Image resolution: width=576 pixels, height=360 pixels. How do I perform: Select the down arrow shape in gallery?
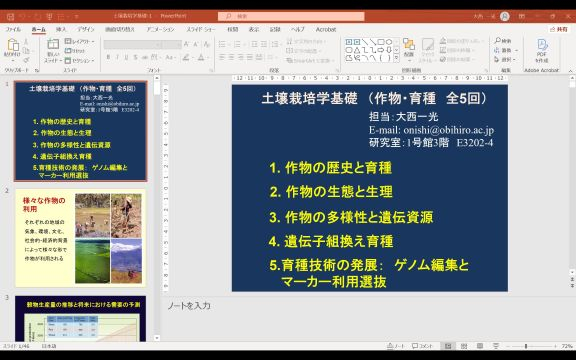point(389,50)
